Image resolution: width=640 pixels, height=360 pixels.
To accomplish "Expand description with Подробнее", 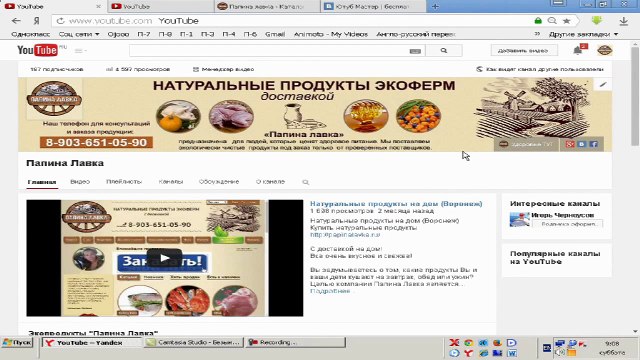I will click(x=330, y=291).
